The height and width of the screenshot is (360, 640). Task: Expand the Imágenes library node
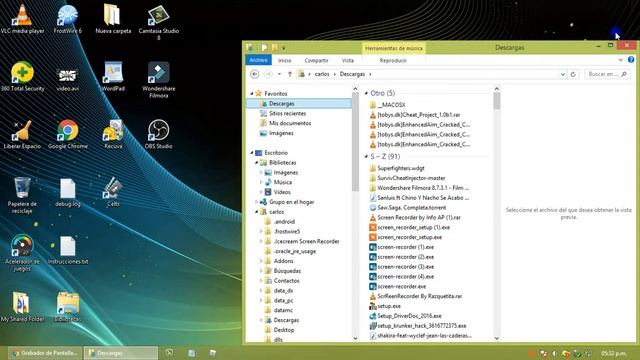(x=261, y=173)
